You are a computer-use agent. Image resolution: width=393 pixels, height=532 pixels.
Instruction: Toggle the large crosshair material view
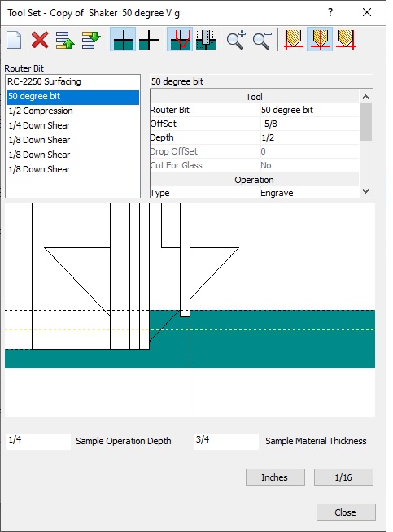click(123, 39)
